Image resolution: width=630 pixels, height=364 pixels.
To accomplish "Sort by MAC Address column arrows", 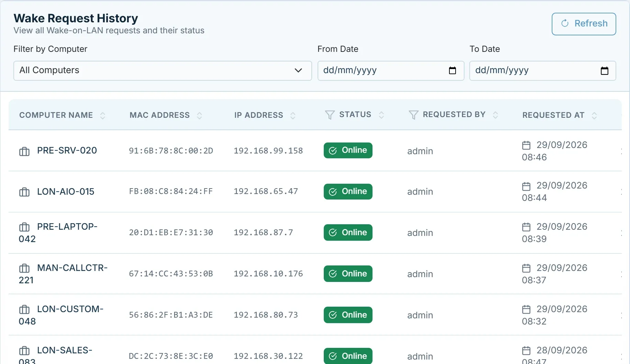I will [x=199, y=115].
